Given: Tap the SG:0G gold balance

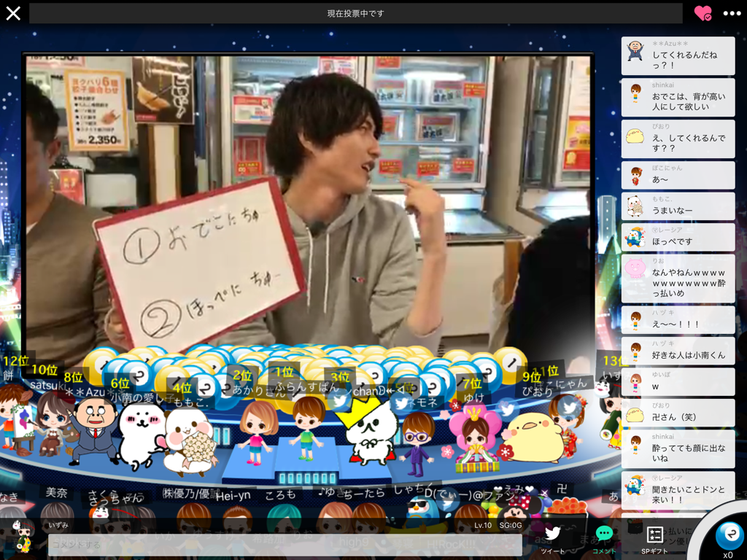Looking at the screenshot, I should point(510,525).
